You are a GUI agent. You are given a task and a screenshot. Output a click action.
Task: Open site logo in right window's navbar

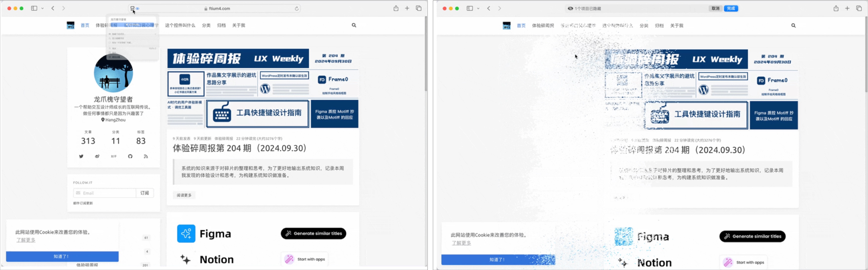[x=506, y=26]
